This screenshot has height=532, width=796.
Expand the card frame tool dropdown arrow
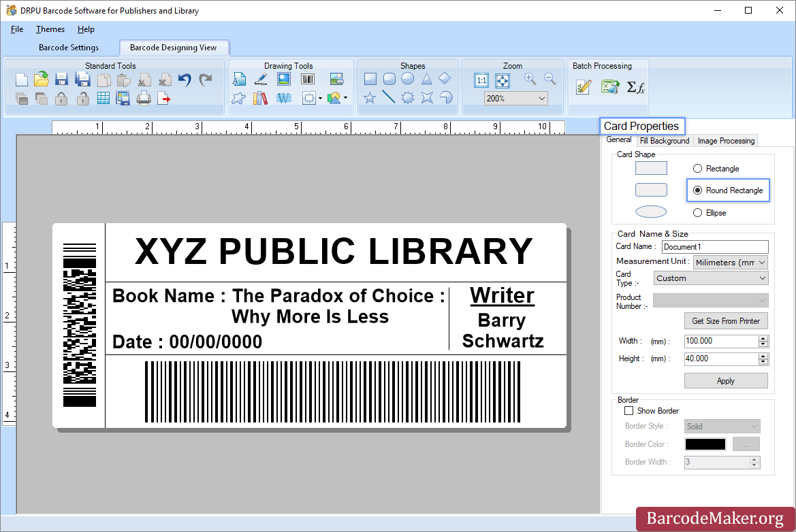tap(320, 99)
